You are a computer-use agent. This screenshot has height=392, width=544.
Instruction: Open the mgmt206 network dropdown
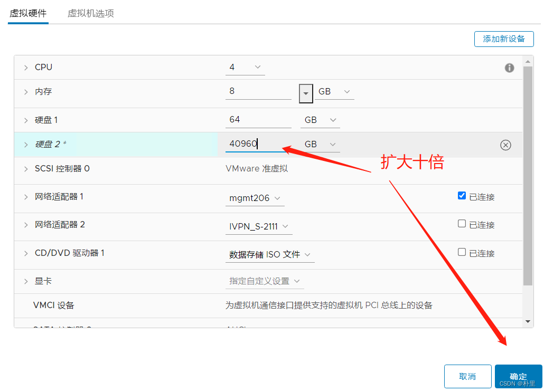point(255,198)
